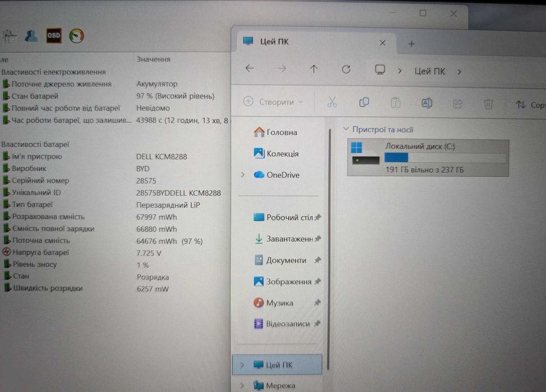Select the Рівень зносу row

tap(115, 265)
